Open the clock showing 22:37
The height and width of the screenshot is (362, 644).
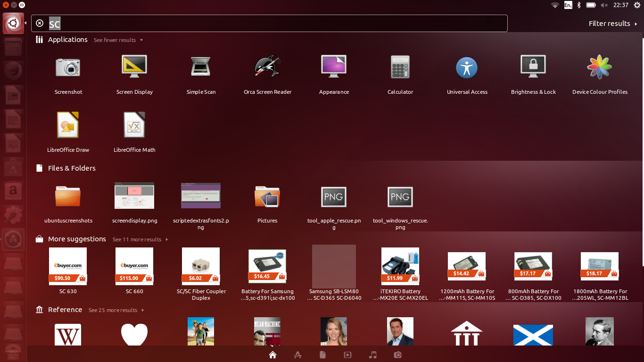(621, 5)
